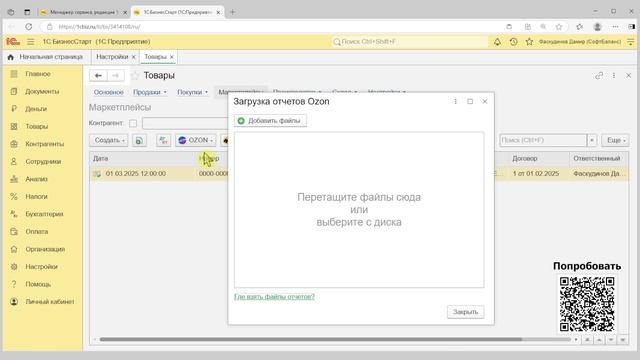640x360 pixels.
Task: Open browser settings three-dots menu
Action: tap(615, 27)
